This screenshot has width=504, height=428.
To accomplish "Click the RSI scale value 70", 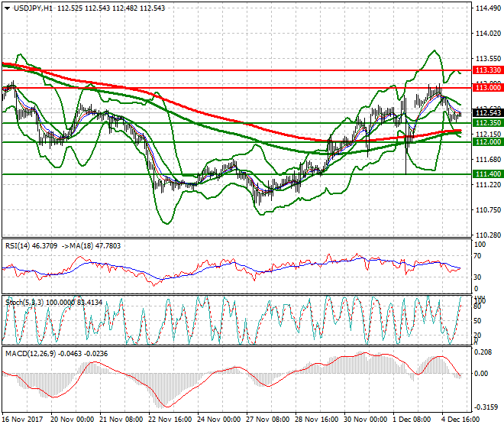I will pos(478,256).
